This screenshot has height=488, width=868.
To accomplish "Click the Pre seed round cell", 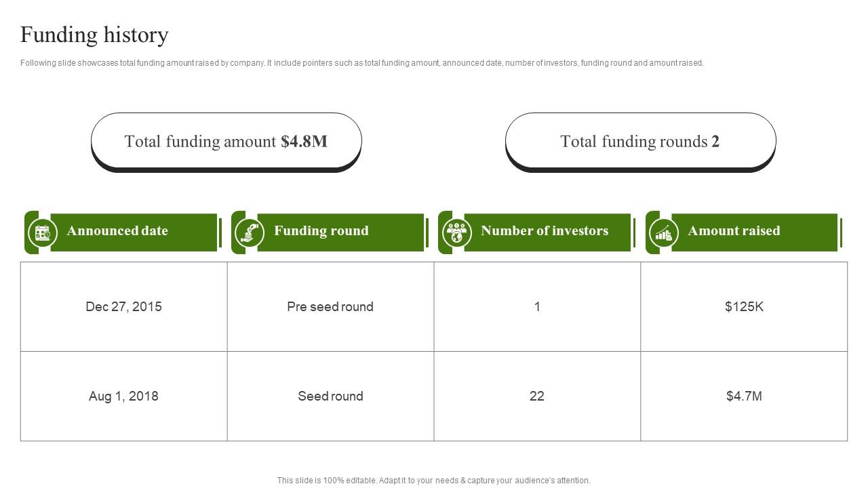I will [330, 306].
